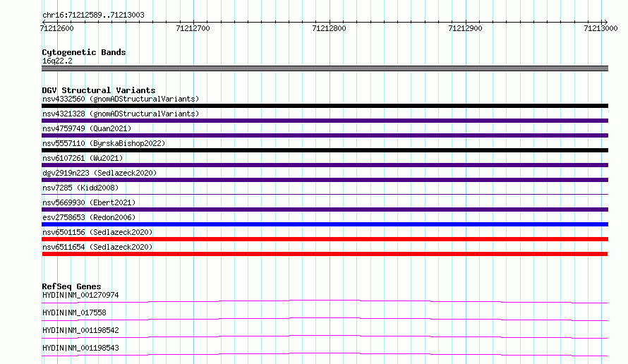Click ruler position 71212900
The image size is (628, 364).
pyautogui.click(x=465, y=28)
